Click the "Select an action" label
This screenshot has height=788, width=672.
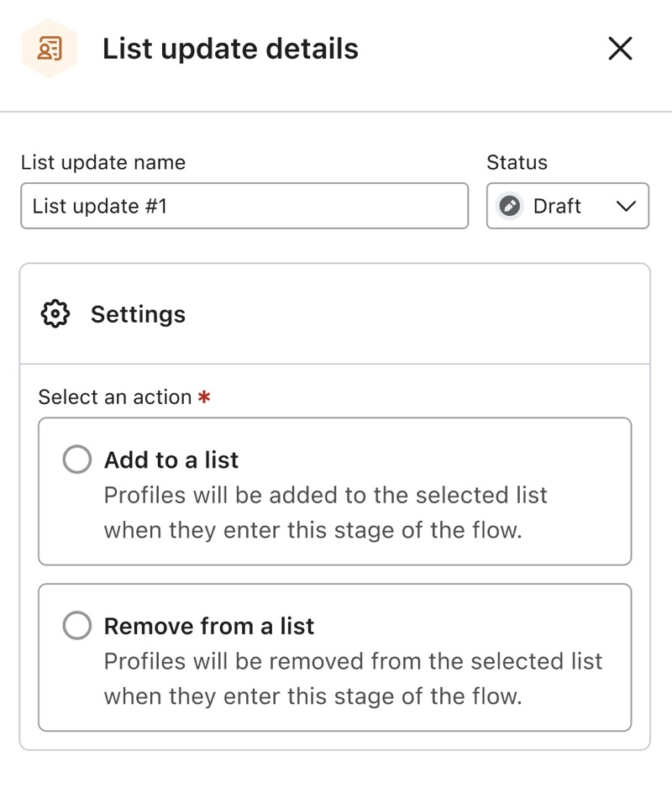coord(115,397)
